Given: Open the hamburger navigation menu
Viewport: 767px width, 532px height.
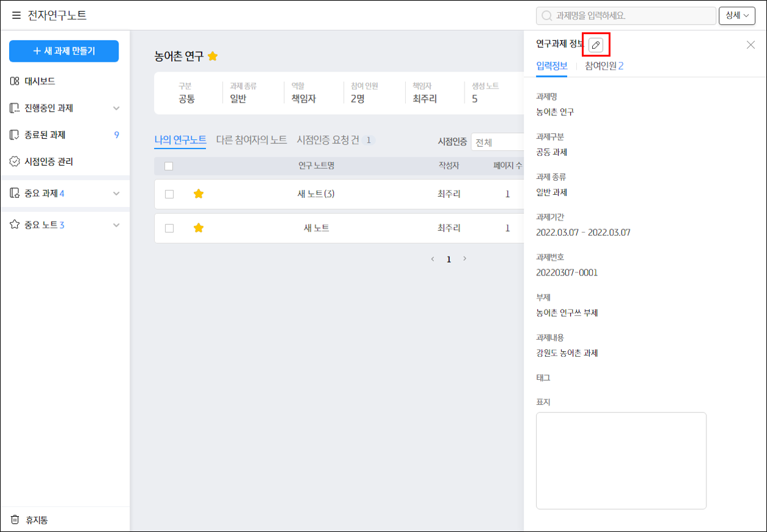Looking at the screenshot, I should (x=16, y=15).
